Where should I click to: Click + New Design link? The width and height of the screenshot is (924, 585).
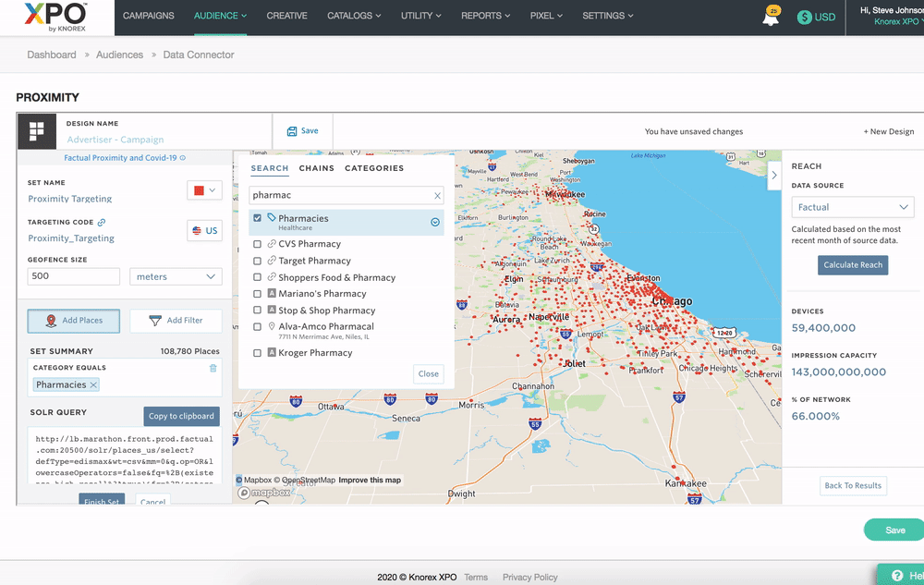[x=889, y=131]
